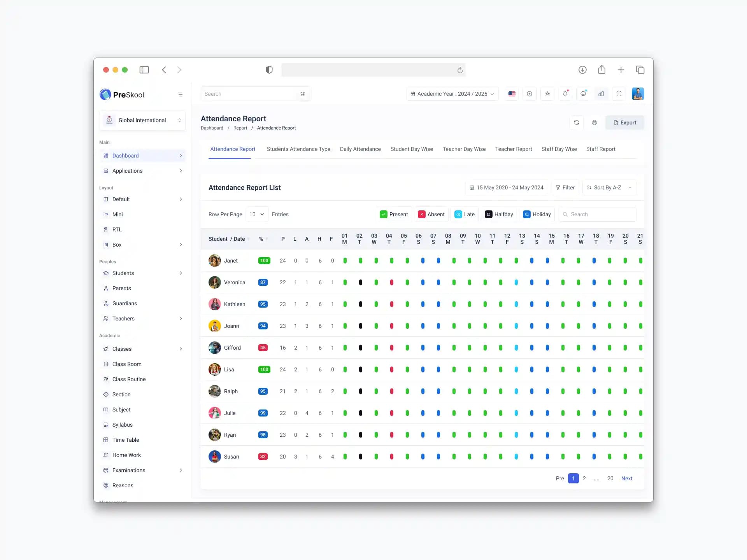This screenshot has width=747, height=560.
Task: Open the Filter options for the report
Action: 565,187
